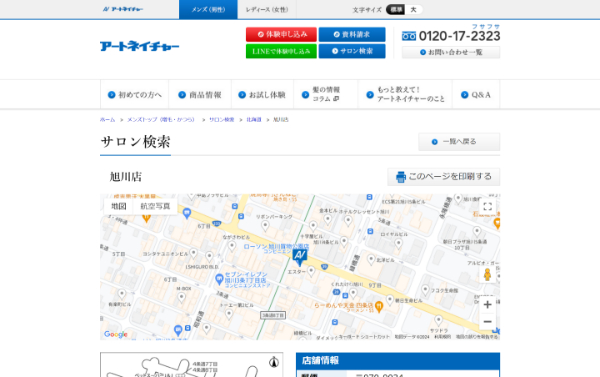Set text size to 大
The height and width of the screenshot is (377, 600).
tap(413, 10)
